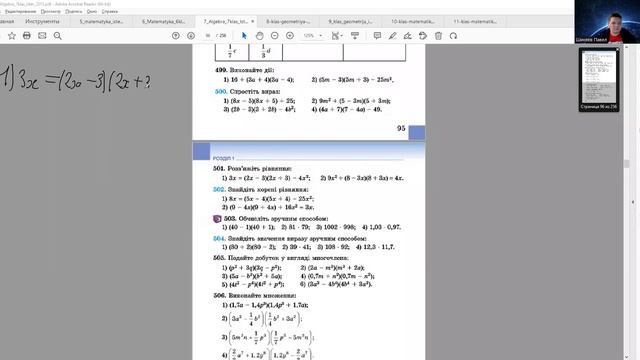The image size is (640, 360).
Task: Open the Окно menu
Action: pyautogui.click(x=92, y=11)
